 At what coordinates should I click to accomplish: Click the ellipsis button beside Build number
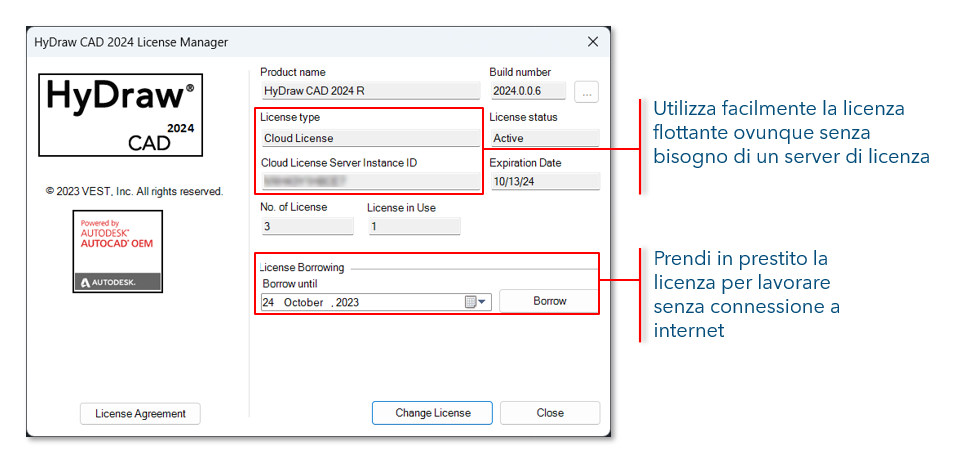(x=586, y=91)
